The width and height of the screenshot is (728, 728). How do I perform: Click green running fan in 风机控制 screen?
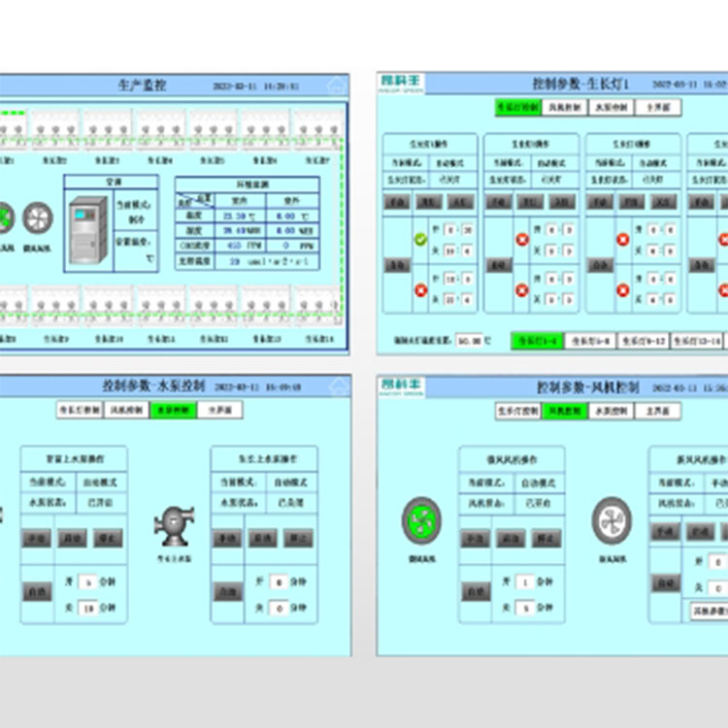tap(421, 520)
